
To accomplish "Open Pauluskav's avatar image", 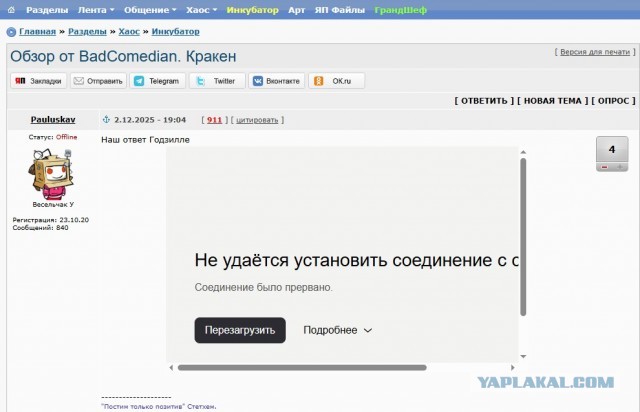I will coord(51,174).
